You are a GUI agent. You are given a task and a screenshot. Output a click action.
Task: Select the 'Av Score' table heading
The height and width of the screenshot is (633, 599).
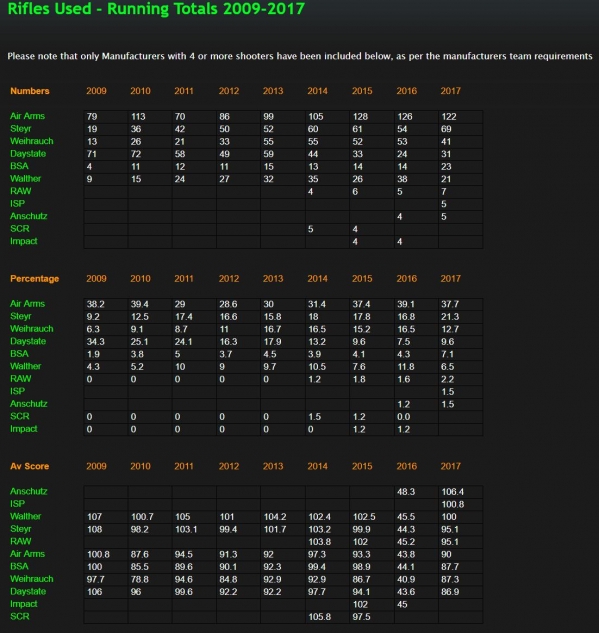29,466
